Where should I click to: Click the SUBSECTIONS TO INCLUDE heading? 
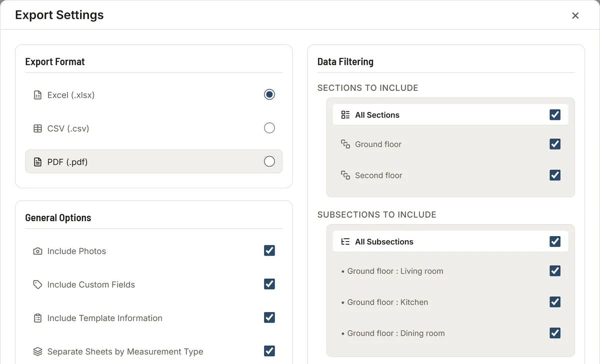(377, 215)
